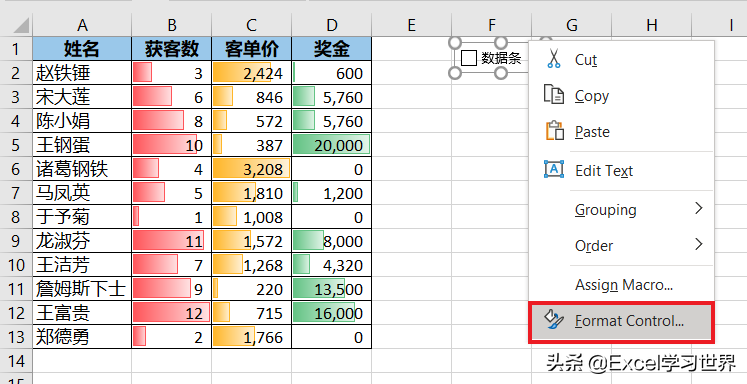Screen dimensions: 747x384
Task: Open the Grouping menu entry
Action: [x=621, y=210]
